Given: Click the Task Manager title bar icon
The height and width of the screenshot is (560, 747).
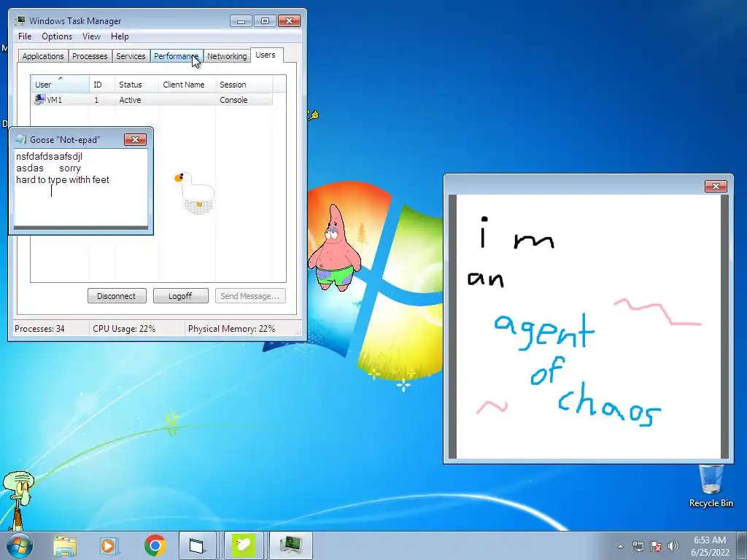Looking at the screenshot, I should coord(20,20).
